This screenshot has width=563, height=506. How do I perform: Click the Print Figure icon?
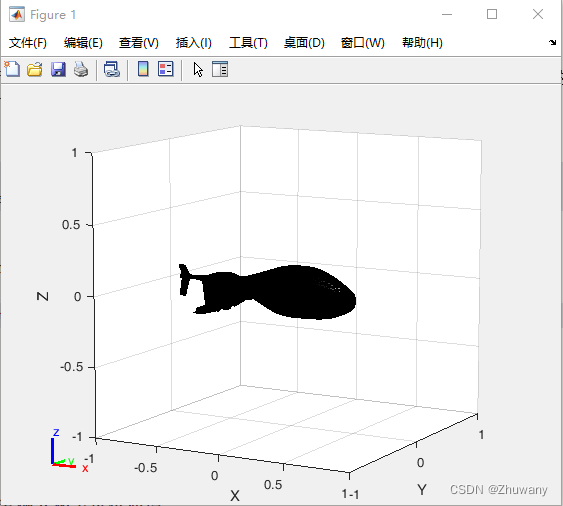tap(81, 69)
